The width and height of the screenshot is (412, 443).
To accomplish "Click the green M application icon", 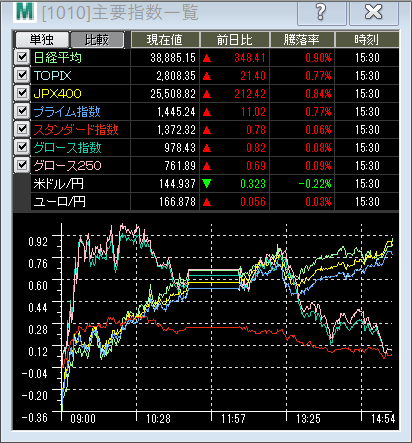I will 25,11.
